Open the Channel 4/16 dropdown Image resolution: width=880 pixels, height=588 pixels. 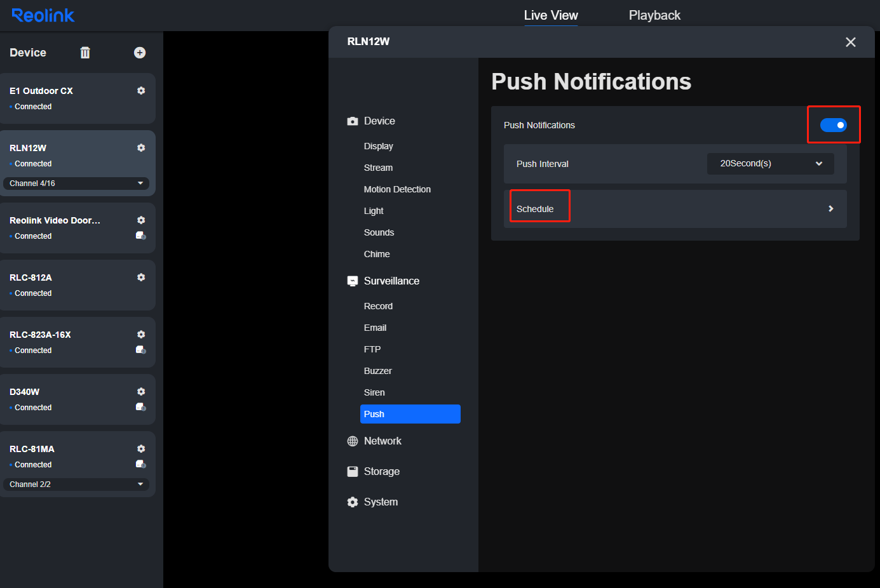click(76, 184)
